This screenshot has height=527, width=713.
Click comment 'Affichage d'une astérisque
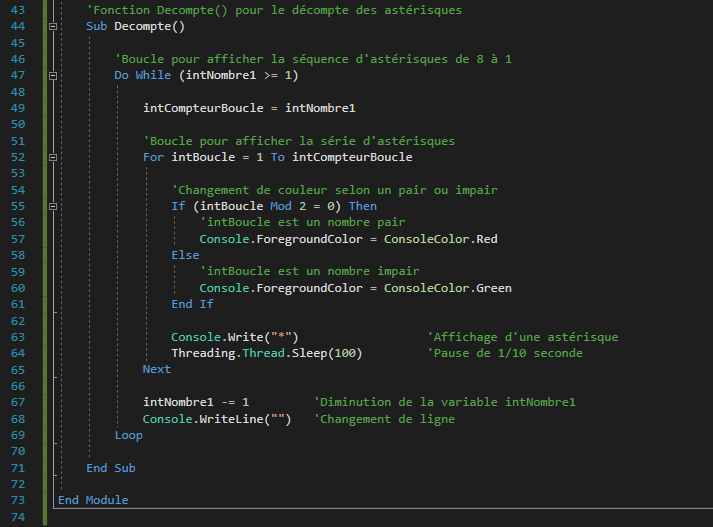click(x=522, y=337)
